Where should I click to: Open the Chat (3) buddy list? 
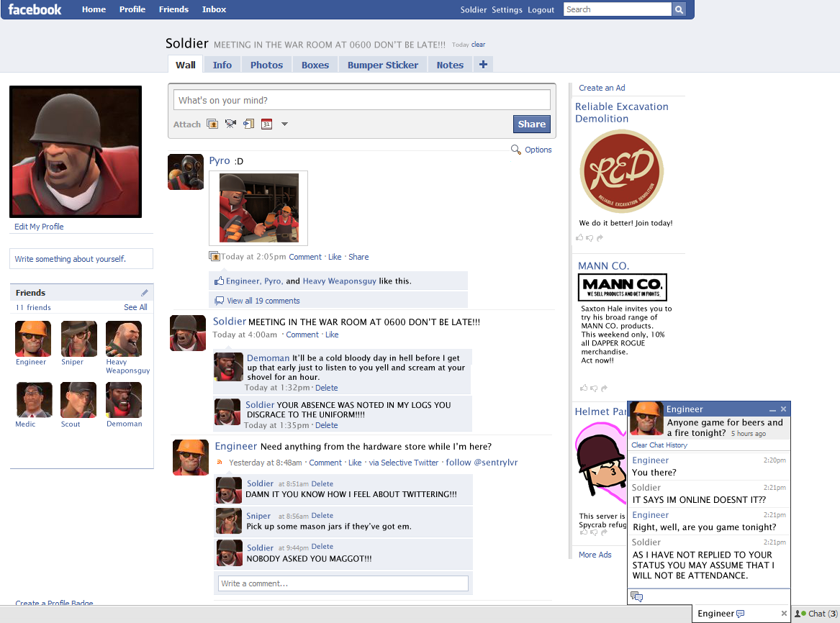[816, 614]
